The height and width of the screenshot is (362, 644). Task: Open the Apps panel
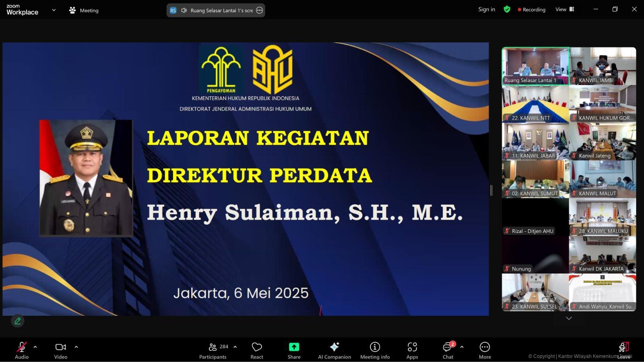pos(412,350)
